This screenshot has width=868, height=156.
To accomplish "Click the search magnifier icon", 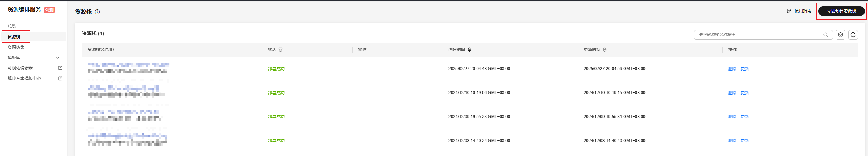I will [x=825, y=35].
